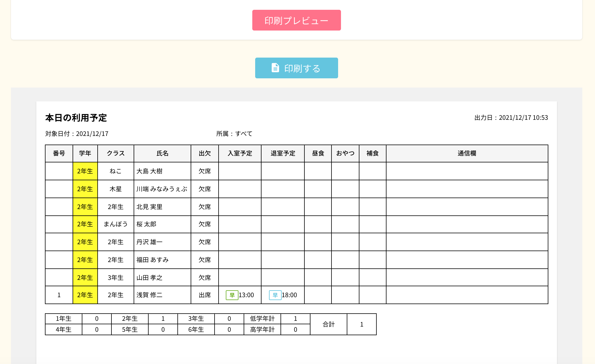Image resolution: width=595 pixels, height=364 pixels.
Task: Click the yellow 2年生 cell for 浅賀 修二
Action: point(85,295)
